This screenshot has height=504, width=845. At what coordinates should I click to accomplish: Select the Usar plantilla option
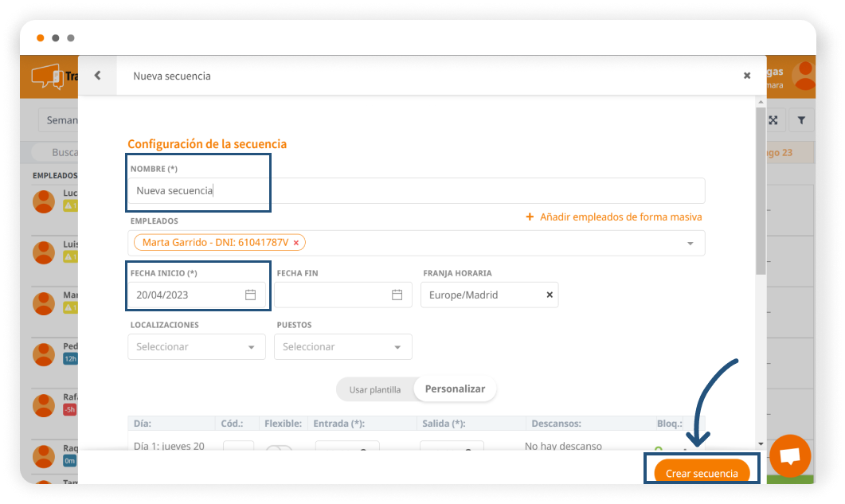point(374,389)
